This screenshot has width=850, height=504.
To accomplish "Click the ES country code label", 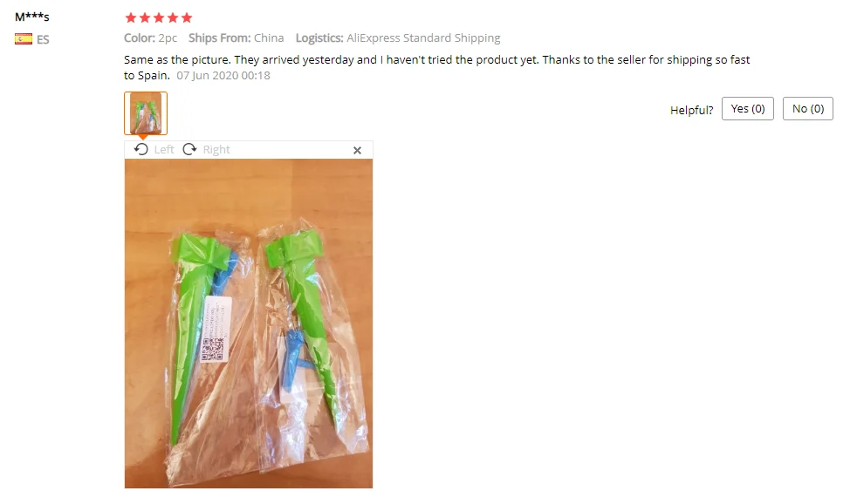I will tap(43, 39).
